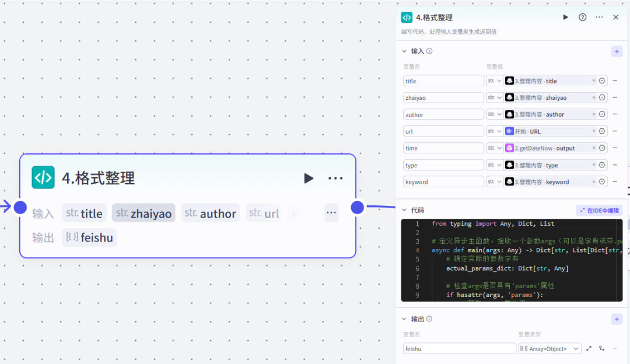630x364 pixels.
Task: Add child item to feishu output
Action: [x=601, y=348]
